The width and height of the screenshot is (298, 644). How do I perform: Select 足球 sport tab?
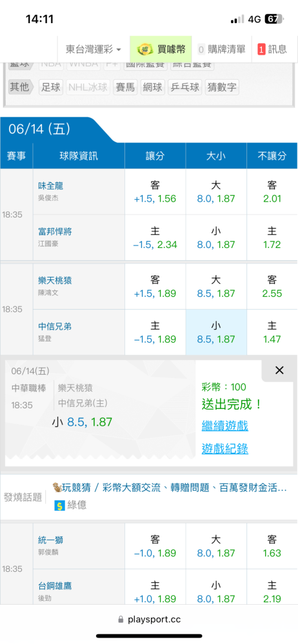point(51,87)
